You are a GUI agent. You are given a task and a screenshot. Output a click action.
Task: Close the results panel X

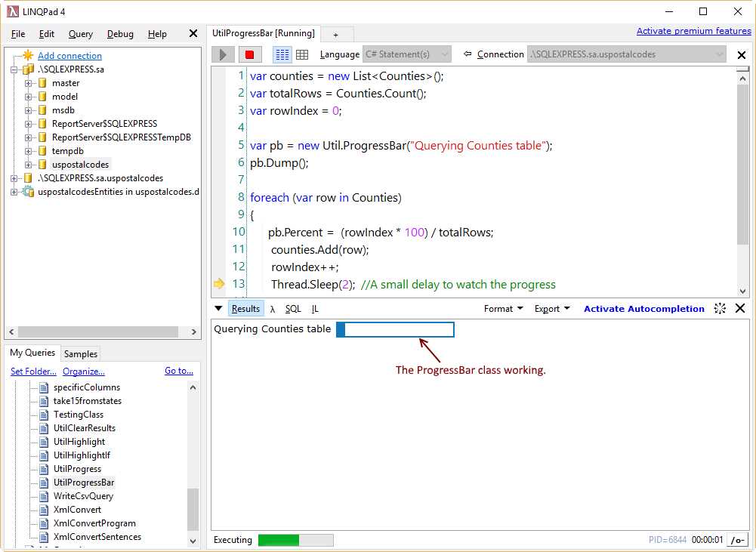pyautogui.click(x=740, y=309)
